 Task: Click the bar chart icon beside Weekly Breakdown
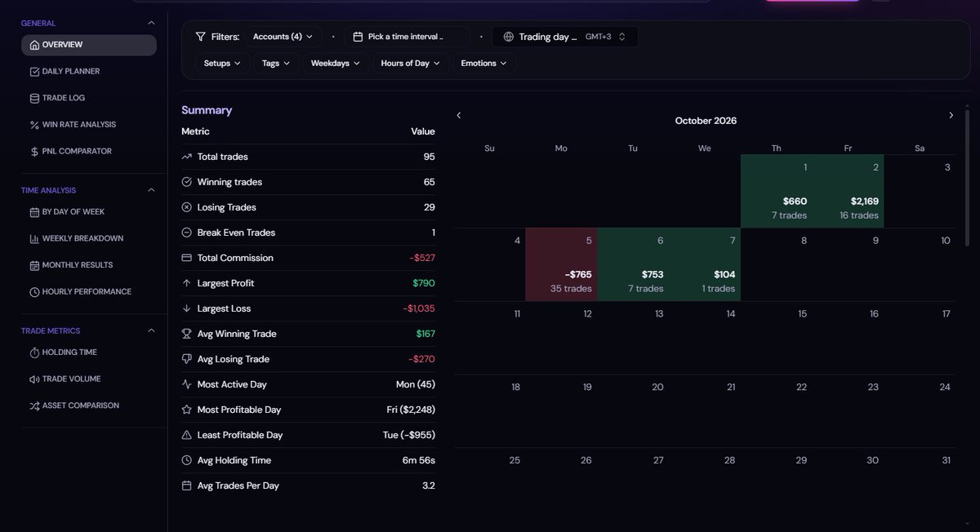point(34,238)
